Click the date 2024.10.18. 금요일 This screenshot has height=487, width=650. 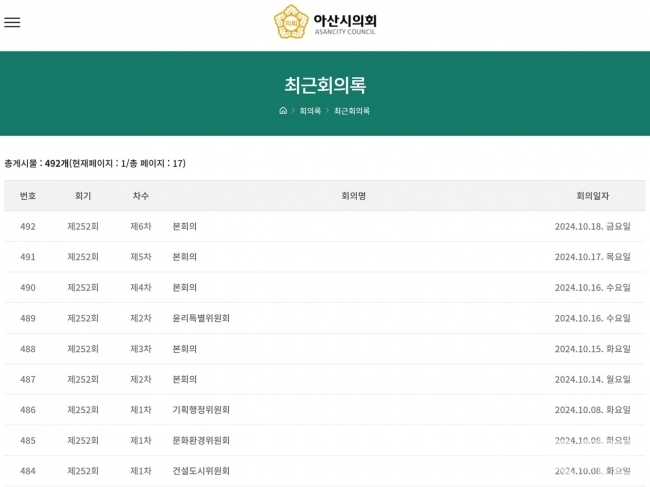(592, 226)
